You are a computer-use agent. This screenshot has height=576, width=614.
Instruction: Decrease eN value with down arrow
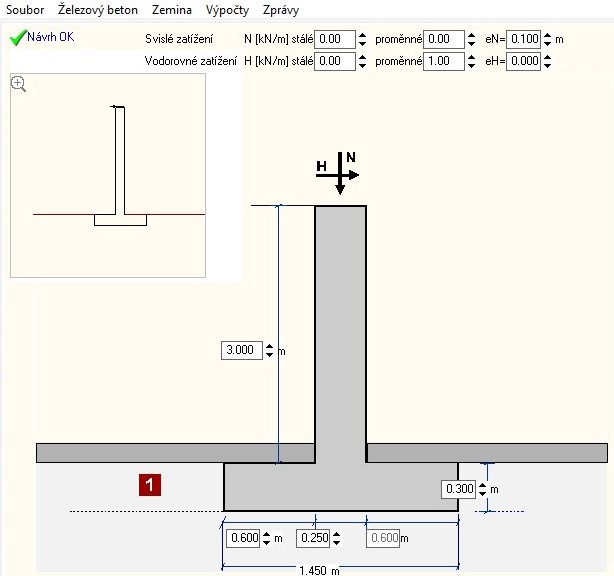547,43
